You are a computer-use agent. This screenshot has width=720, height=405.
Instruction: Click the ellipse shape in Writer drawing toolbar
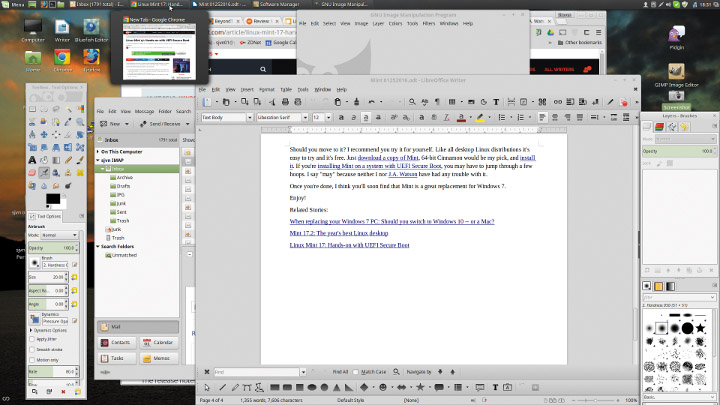coord(312,388)
